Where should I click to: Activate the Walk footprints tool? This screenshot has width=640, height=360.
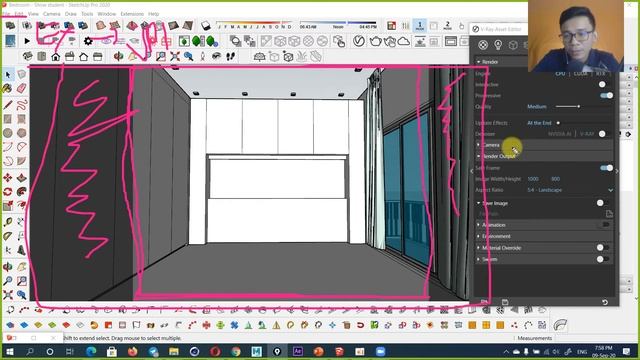tap(230, 56)
